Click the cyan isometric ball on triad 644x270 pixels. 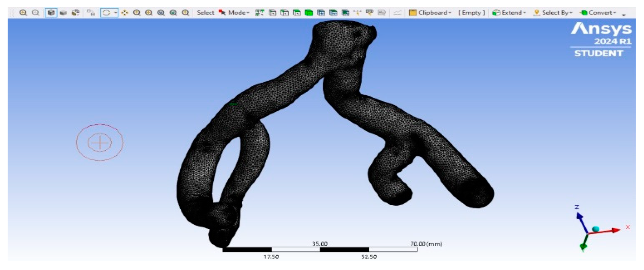click(x=595, y=229)
